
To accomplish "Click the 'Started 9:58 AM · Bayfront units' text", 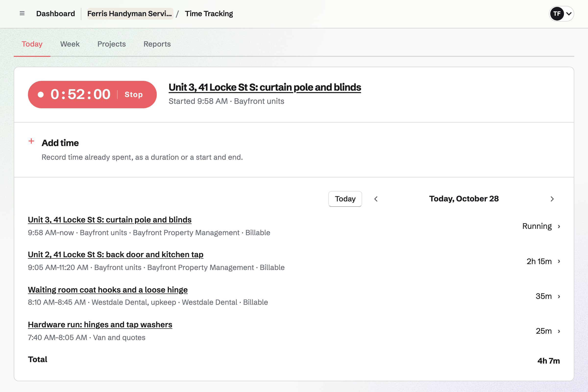I will click(226, 101).
